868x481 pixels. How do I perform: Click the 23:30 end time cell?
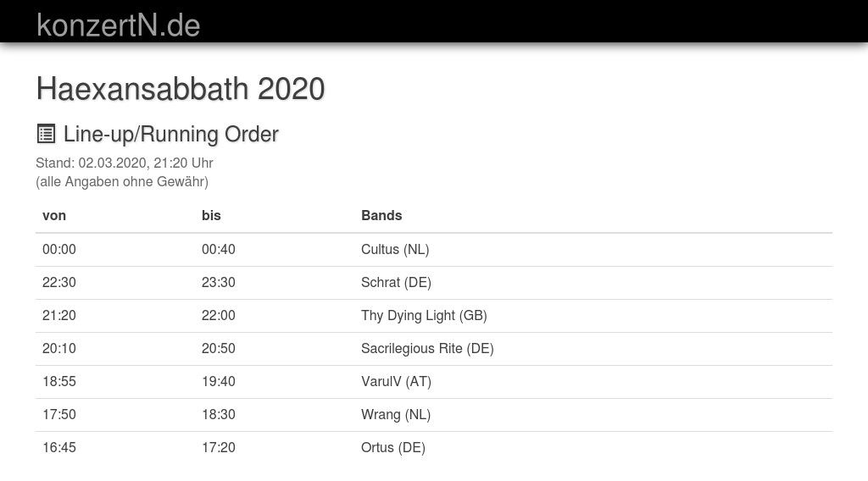[x=219, y=282]
